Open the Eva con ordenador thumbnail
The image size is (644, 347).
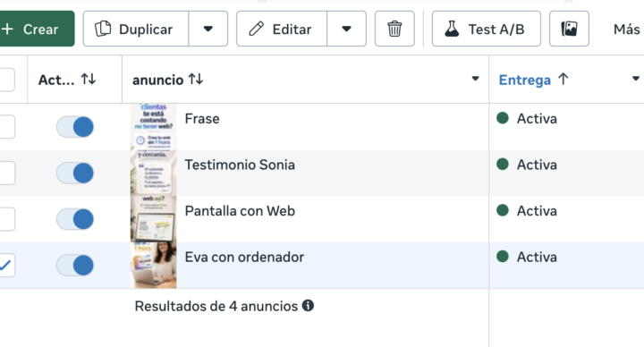point(154,266)
